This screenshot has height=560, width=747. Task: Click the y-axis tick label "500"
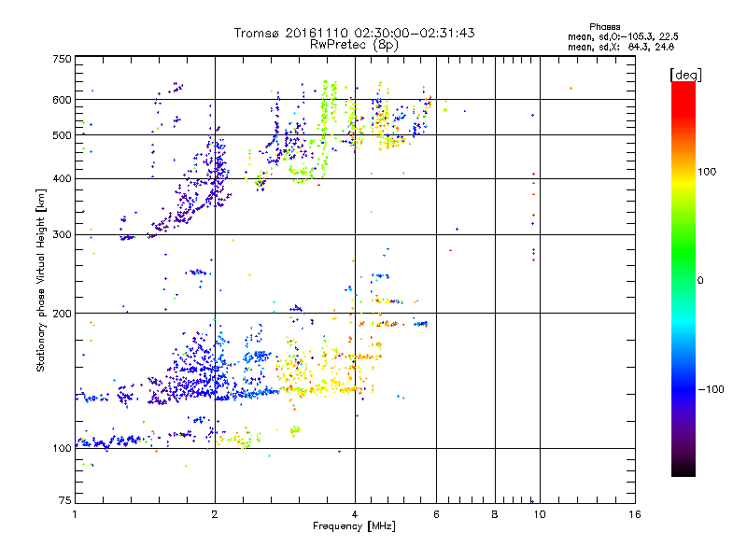(62, 135)
